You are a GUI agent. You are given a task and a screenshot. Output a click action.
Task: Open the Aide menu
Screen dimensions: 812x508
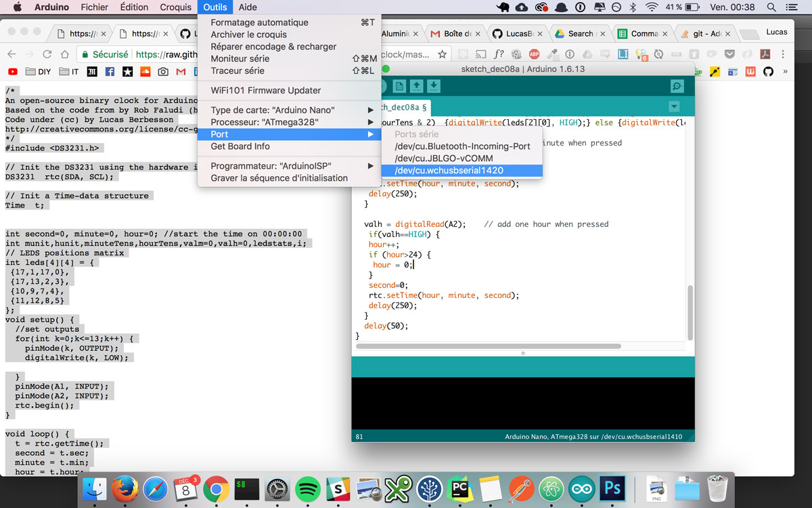coord(248,7)
